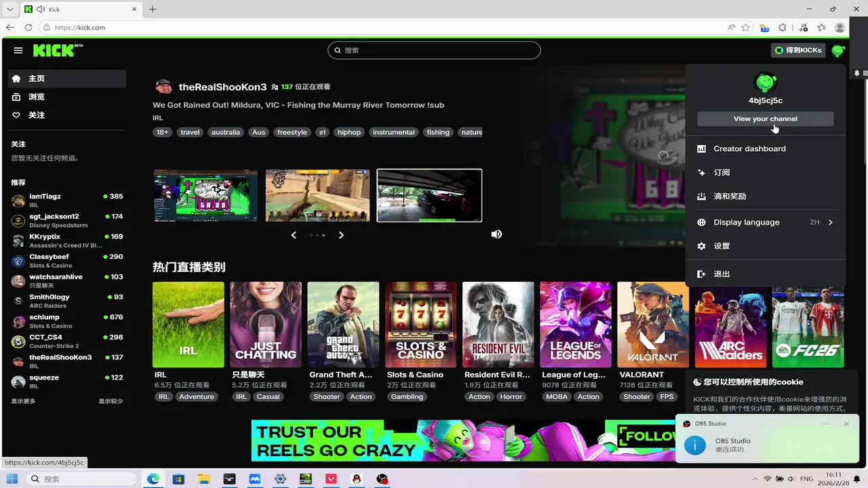
Task: Select 浏览 in sidebar
Action: [67, 97]
